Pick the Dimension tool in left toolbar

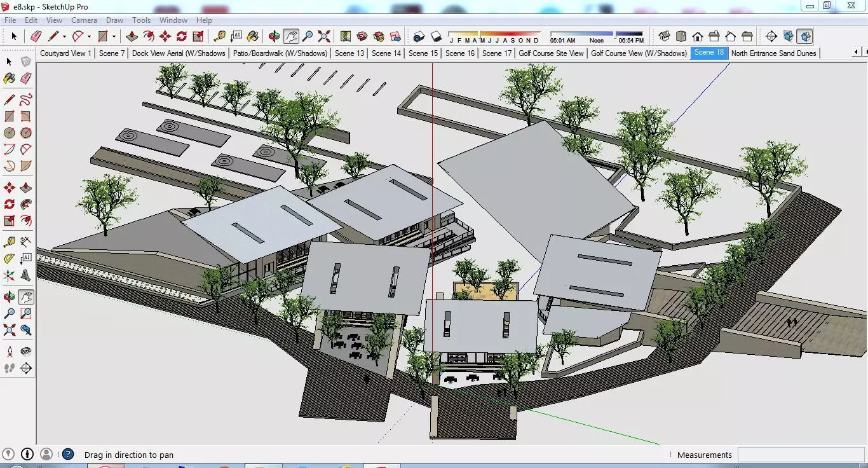click(25, 242)
